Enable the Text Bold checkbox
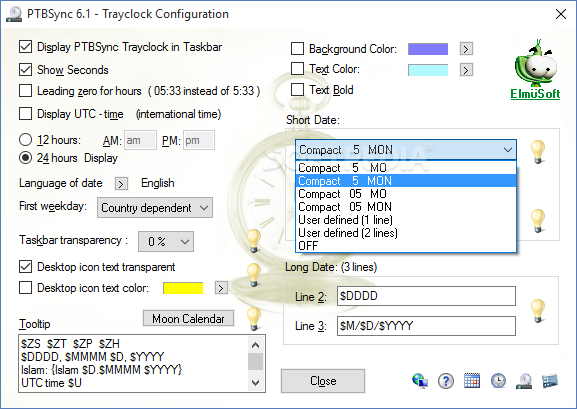The image size is (577, 409). coord(297,89)
